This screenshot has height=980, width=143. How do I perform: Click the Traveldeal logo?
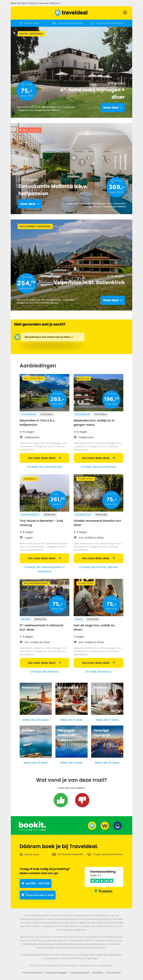coord(71,12)
